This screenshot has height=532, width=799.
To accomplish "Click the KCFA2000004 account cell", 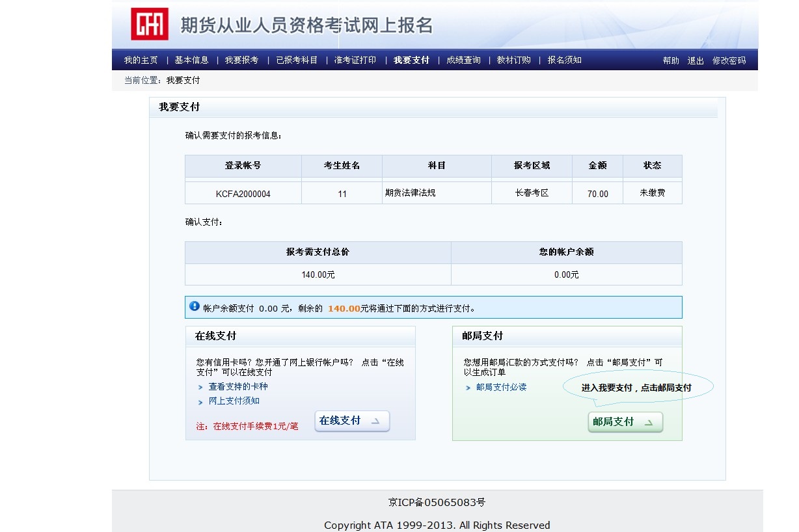I will point(243,194).
